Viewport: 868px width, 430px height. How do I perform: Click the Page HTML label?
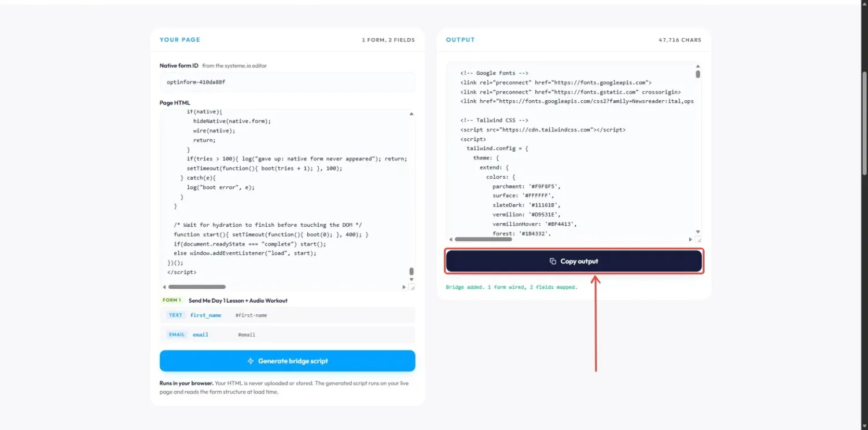pos(175,103)
